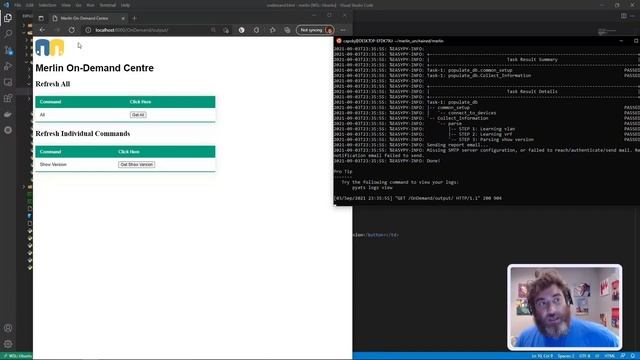Open the Source Control view

(x=8, y=50)
